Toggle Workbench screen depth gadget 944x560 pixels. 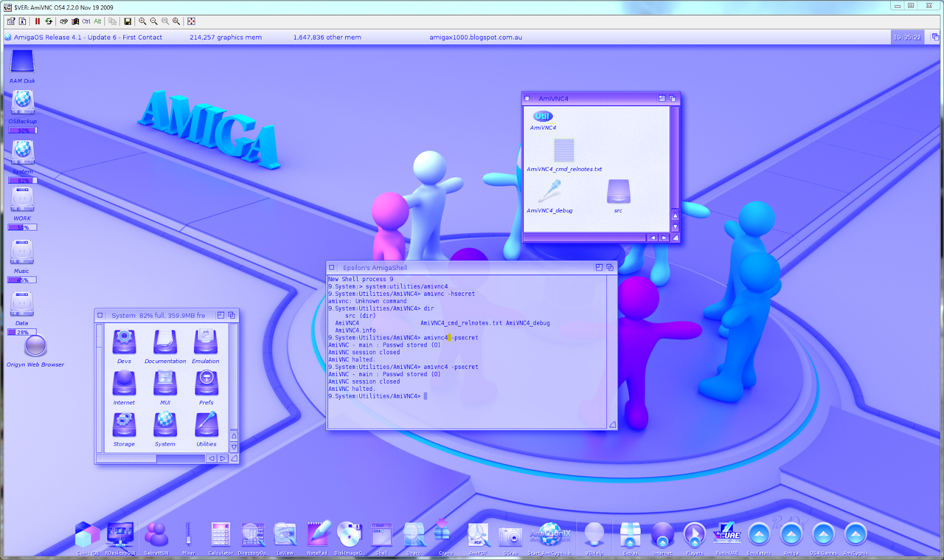coord(935,37)
